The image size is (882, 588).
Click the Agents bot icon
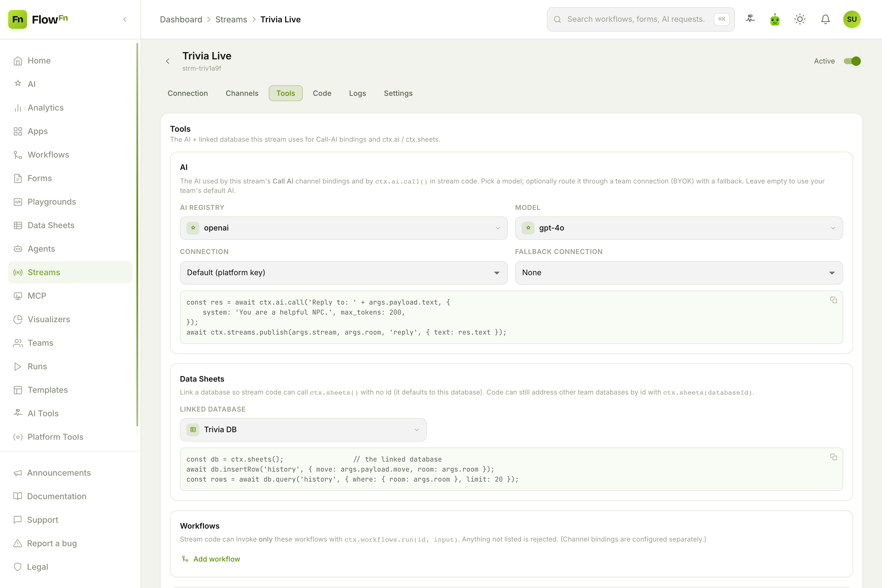tap(18, 249)
